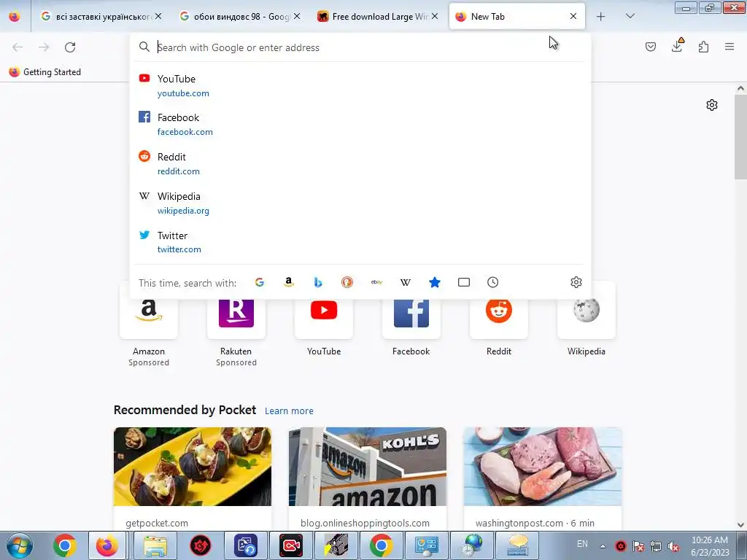
Task: Search this time with eBay icon
Action: [x=376, y=282]
